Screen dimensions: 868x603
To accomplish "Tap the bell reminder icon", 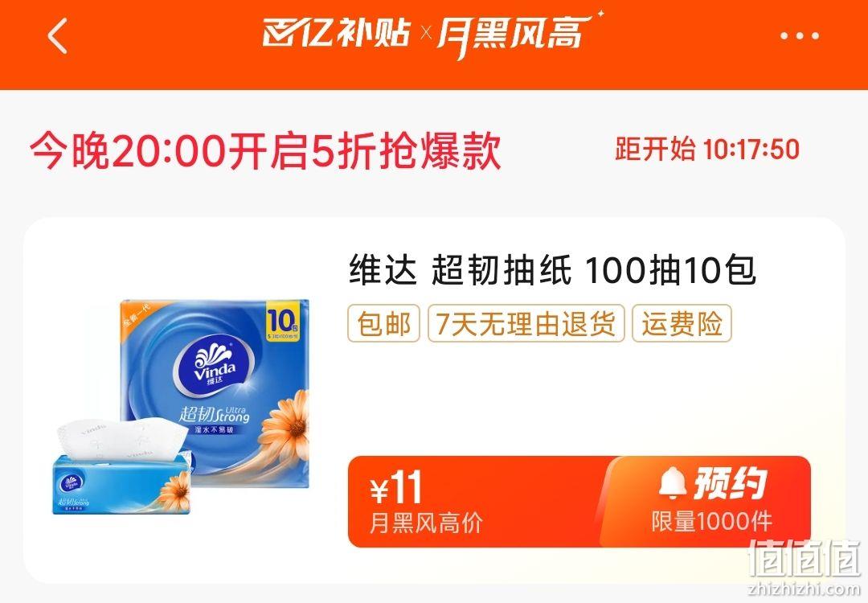I will tap(673, 482).
